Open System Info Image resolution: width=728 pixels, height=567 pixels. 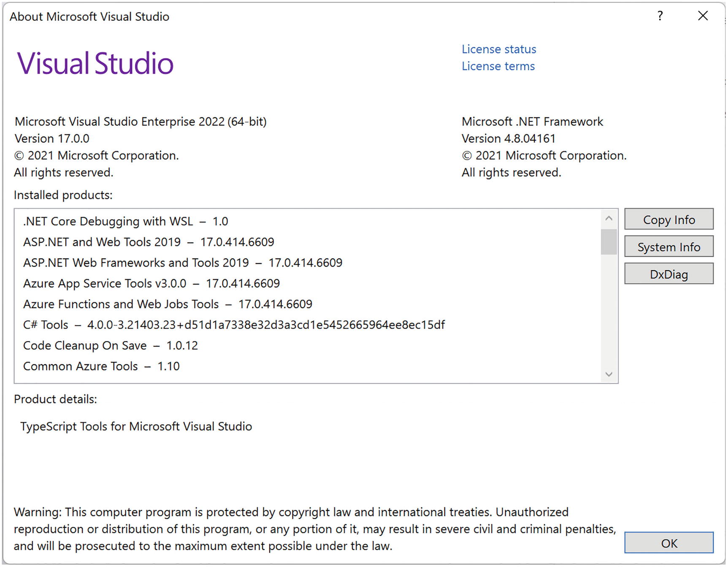(x=668, y=247)
